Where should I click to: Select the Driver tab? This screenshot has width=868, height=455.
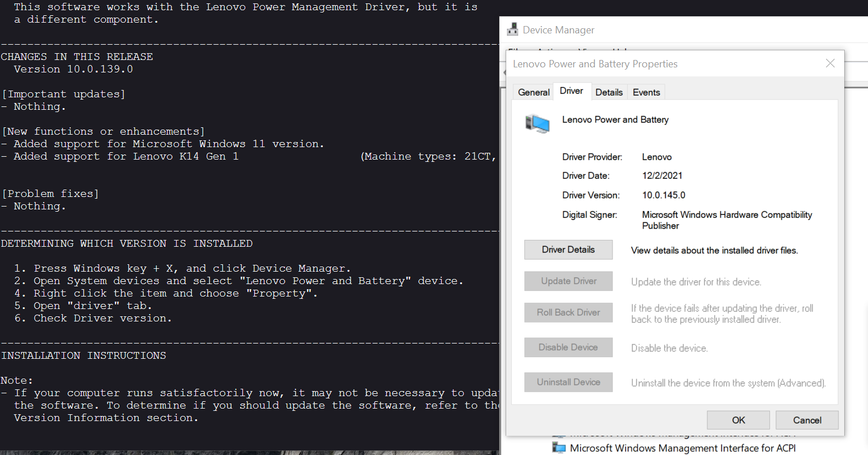click(x=571, y=91)
